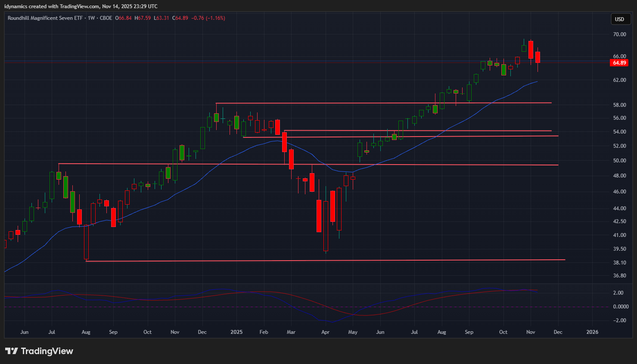Click the TradingView logo icon

point(12,351)
